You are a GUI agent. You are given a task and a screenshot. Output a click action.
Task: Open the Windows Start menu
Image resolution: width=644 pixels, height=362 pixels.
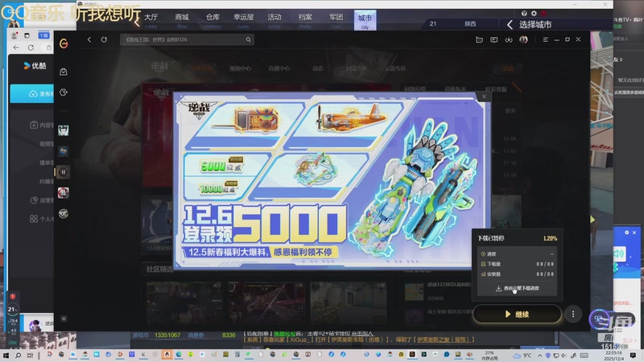click(x=6, y=355)
